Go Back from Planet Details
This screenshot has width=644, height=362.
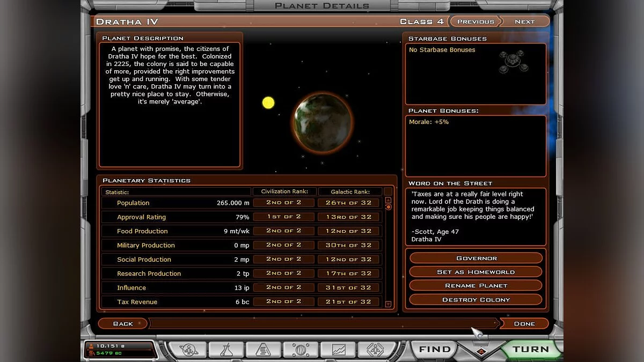pyautogui.click(x=122, y=323)
